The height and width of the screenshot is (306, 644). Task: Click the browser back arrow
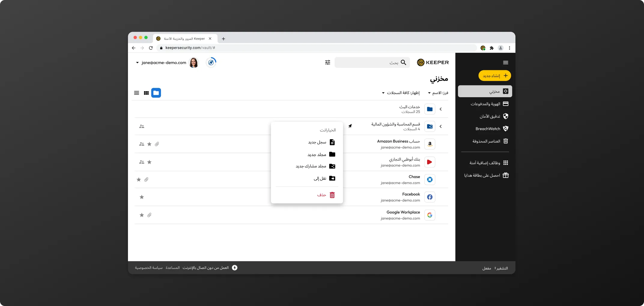134,48
